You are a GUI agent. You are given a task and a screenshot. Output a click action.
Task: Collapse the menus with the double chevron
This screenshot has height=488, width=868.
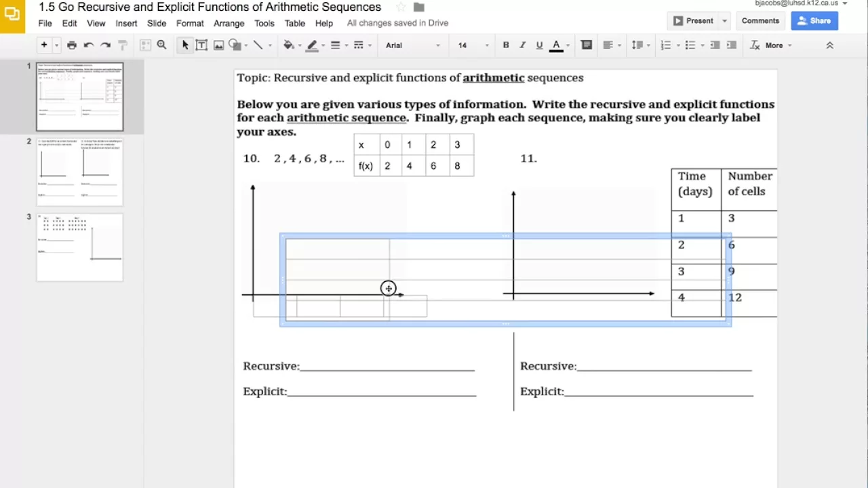pyautogui.click(x=829, y=45)
